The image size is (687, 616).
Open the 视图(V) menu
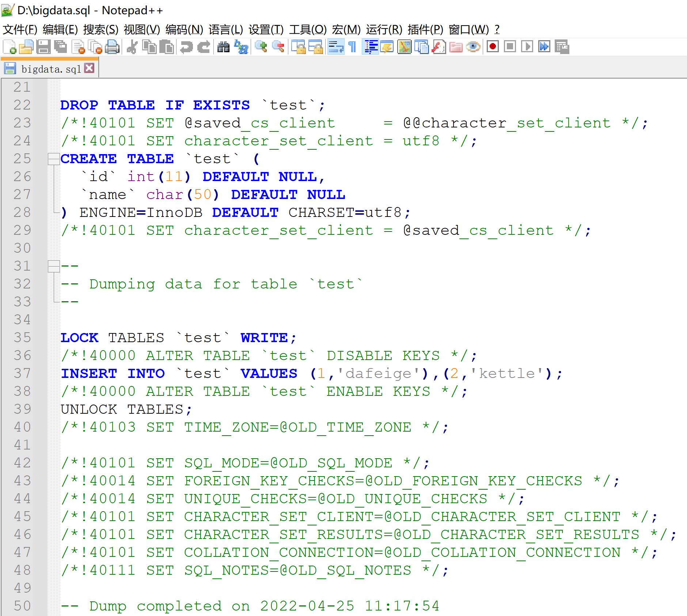[x=142, y=30]
